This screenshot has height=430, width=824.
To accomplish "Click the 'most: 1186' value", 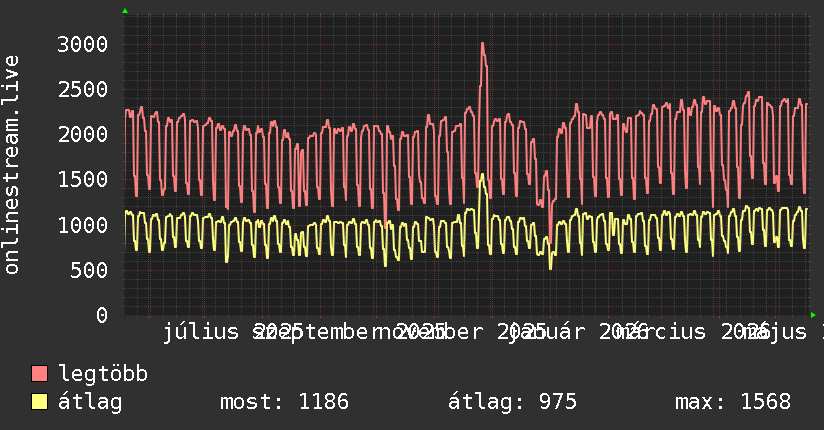I will pyautogui.click(x=284, y=402).
